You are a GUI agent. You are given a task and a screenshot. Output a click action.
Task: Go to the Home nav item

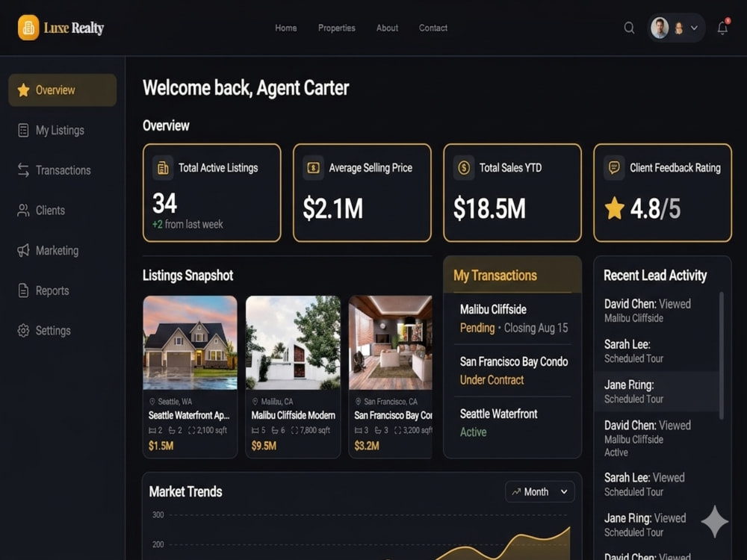(x=286, y=28)
